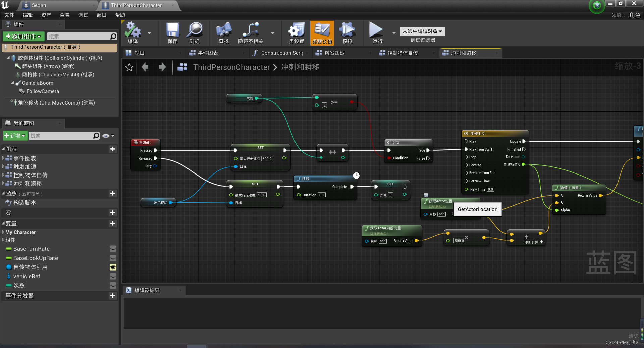This screenshot has width=644, height=348.
Task: Click the favorite star icon in graph header
Action: tap(129, 67)
